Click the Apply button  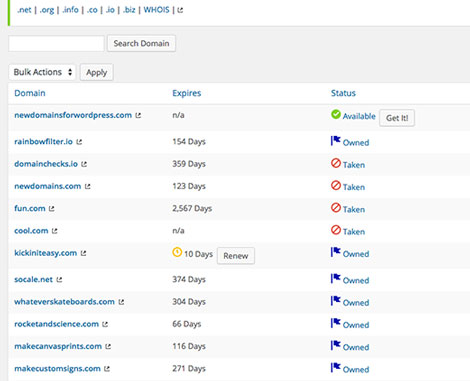(97, 72)
